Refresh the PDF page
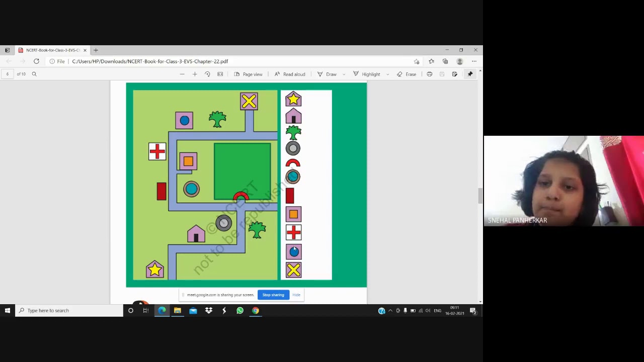Screen dimensions: 644x362 36,61
